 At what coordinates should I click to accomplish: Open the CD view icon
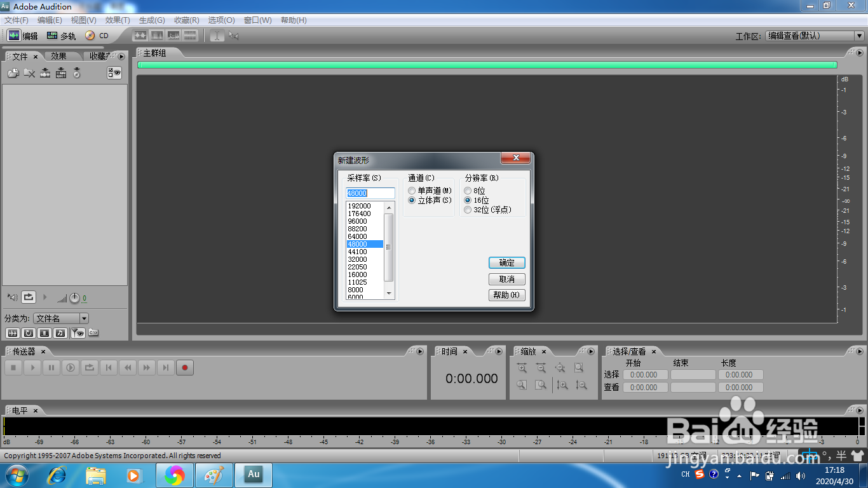point(90,36)
